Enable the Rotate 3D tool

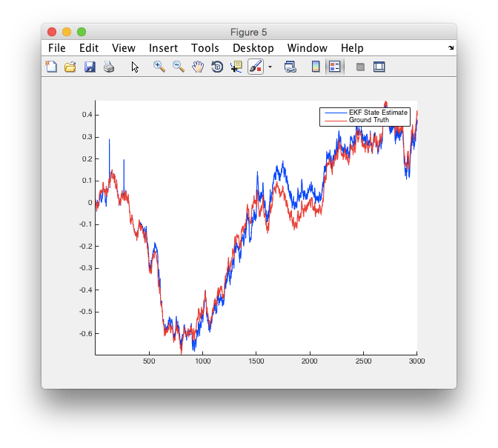(217, 67)
